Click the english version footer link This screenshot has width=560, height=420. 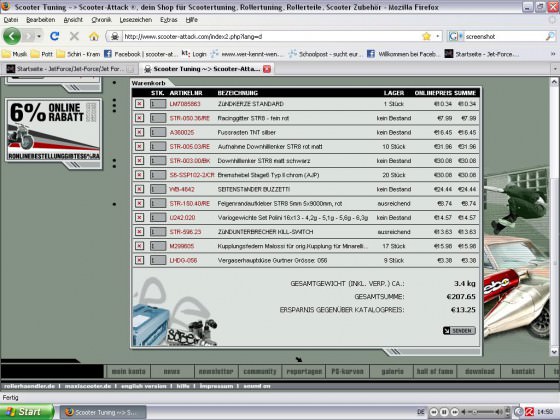(144, 386)
